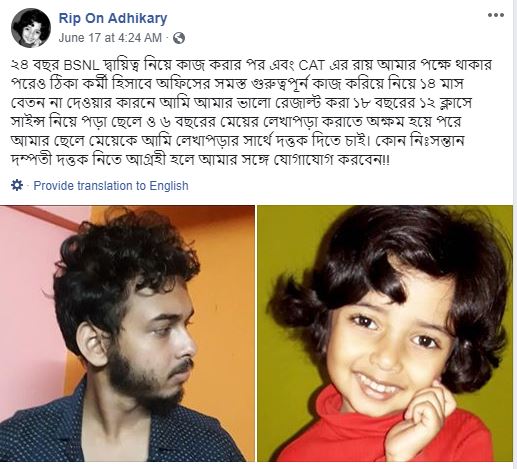Click the double exclamation marks ending the post
This screenshot has height=469, width=517.
point(385,160)
